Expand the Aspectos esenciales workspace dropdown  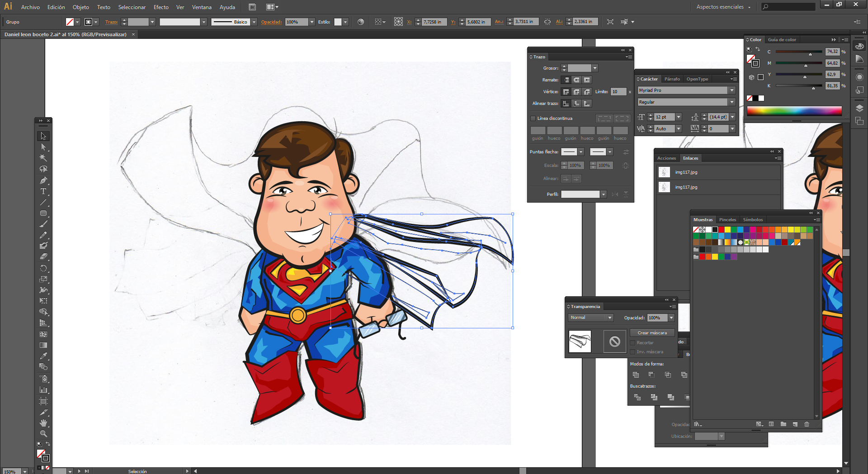(x=723, y=7)
